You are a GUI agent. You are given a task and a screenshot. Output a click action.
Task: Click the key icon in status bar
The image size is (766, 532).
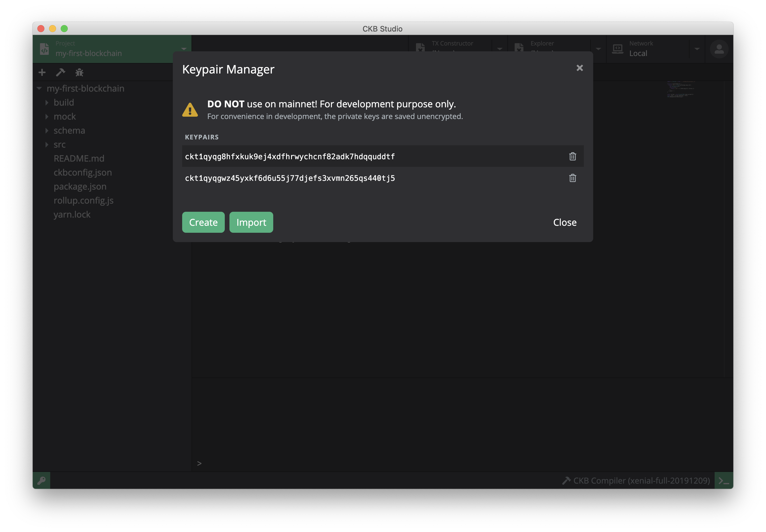(42, 480)
